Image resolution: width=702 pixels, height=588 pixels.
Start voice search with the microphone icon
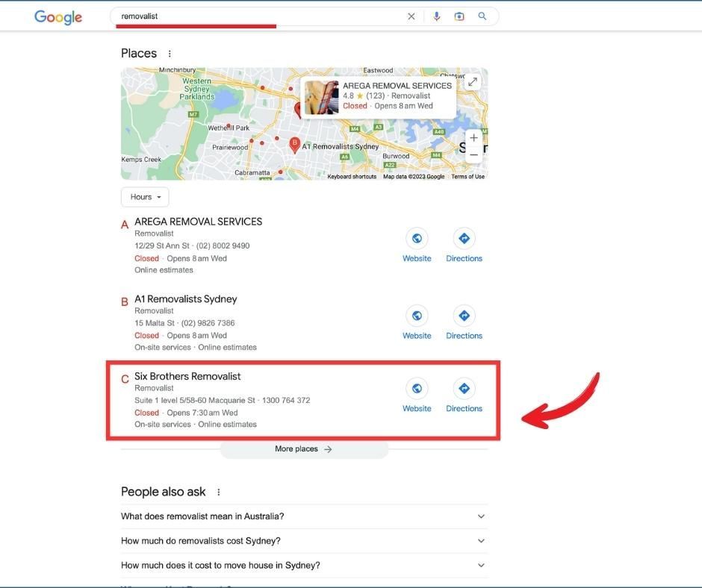pyautogui.click(x=437, y=16)
